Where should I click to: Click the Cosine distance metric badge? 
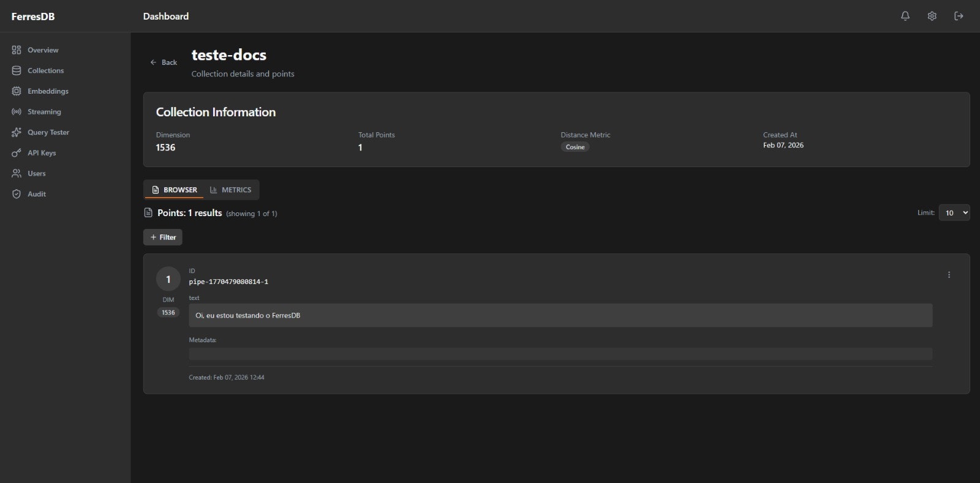click(575, 147)
